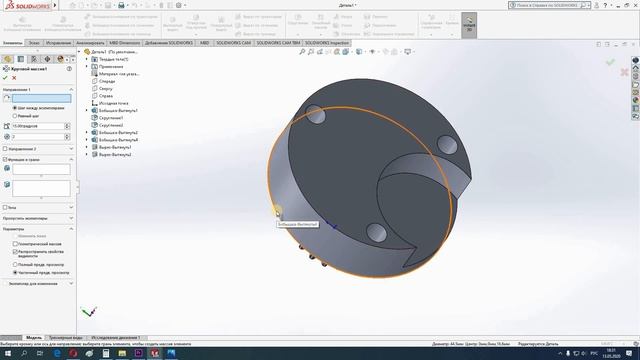Expand Вырез-Вытянуть2 tree node
This screenshot has width=640, height=360.
[87, 155]
